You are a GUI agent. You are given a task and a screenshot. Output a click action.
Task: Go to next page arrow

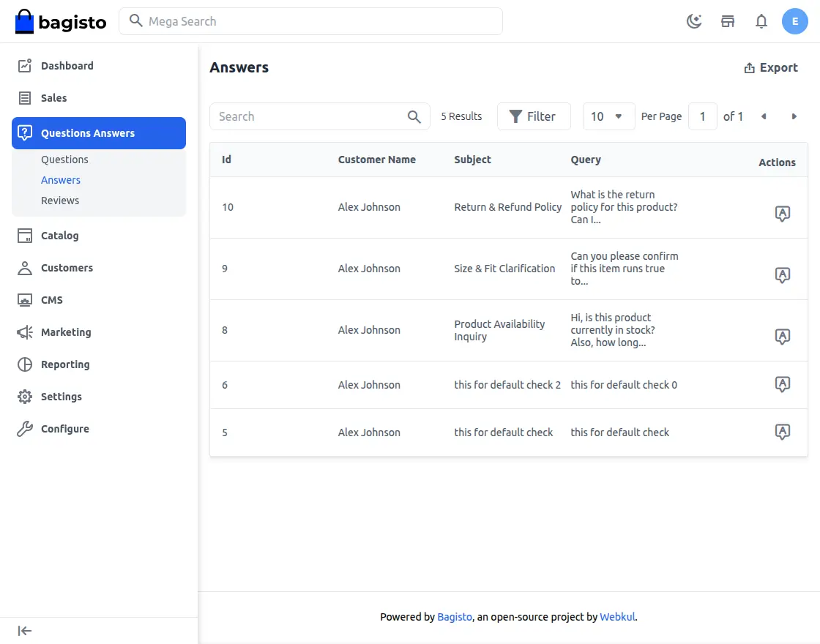click(794, 116)
